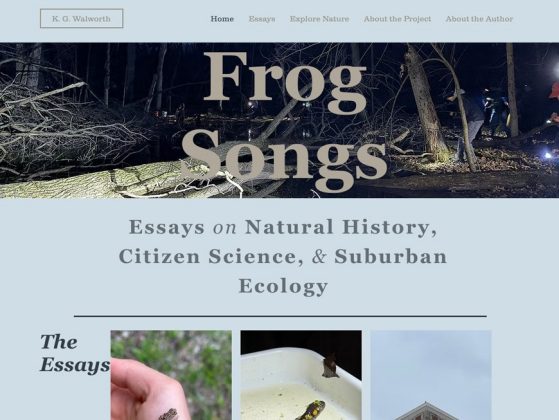The height and width of the screenshot is (420, 559).
Task: Click the Frog Songs banner title
Action: [284, 119]
